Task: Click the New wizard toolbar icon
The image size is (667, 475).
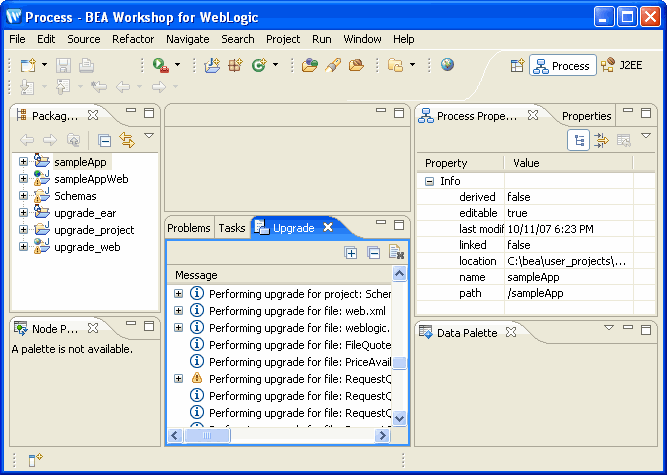Action: [29, 65]
